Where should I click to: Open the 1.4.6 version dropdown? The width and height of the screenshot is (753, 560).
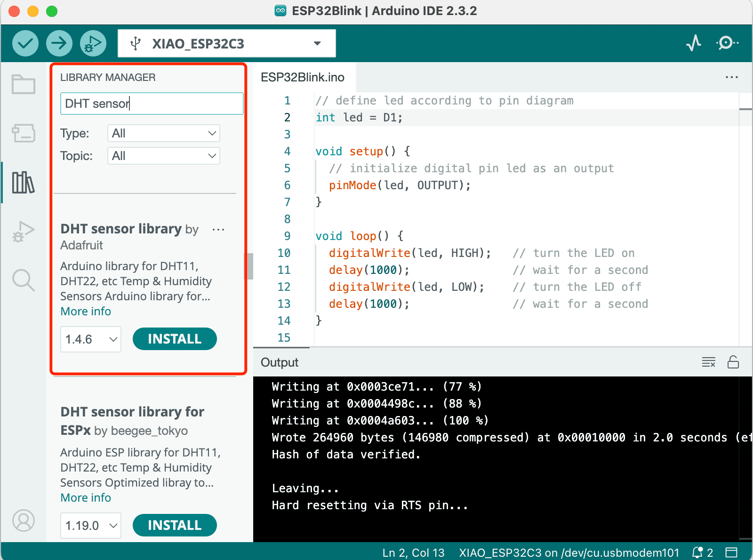pyautogui.click(x=91, y=339)
